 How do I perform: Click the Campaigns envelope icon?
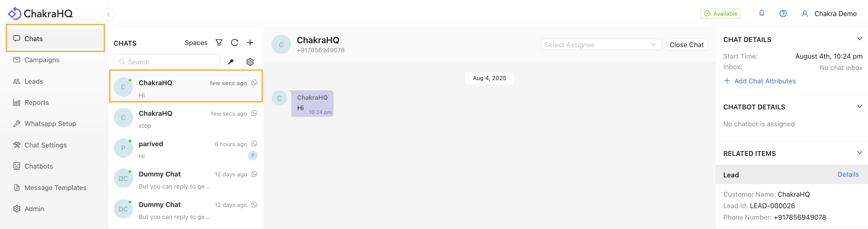coord(17,60)
